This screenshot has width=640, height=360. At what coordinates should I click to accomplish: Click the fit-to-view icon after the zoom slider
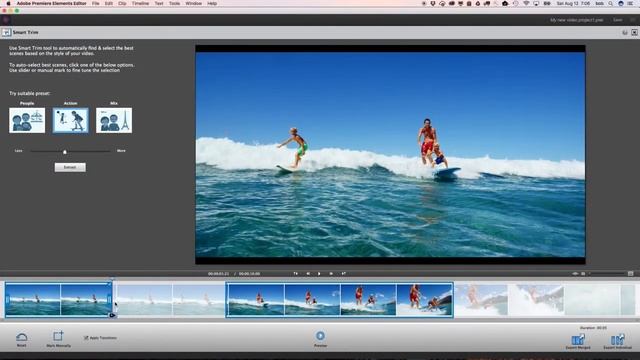631,273
